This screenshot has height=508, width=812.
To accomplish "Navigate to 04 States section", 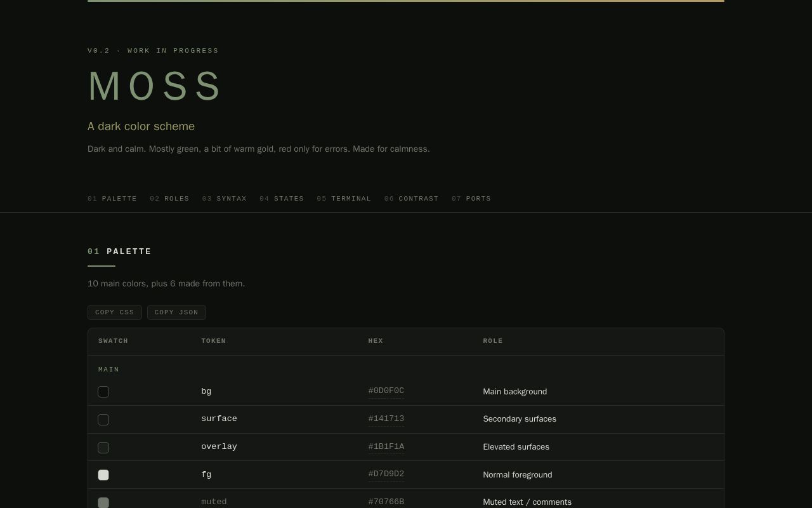I will click(282, 199).
